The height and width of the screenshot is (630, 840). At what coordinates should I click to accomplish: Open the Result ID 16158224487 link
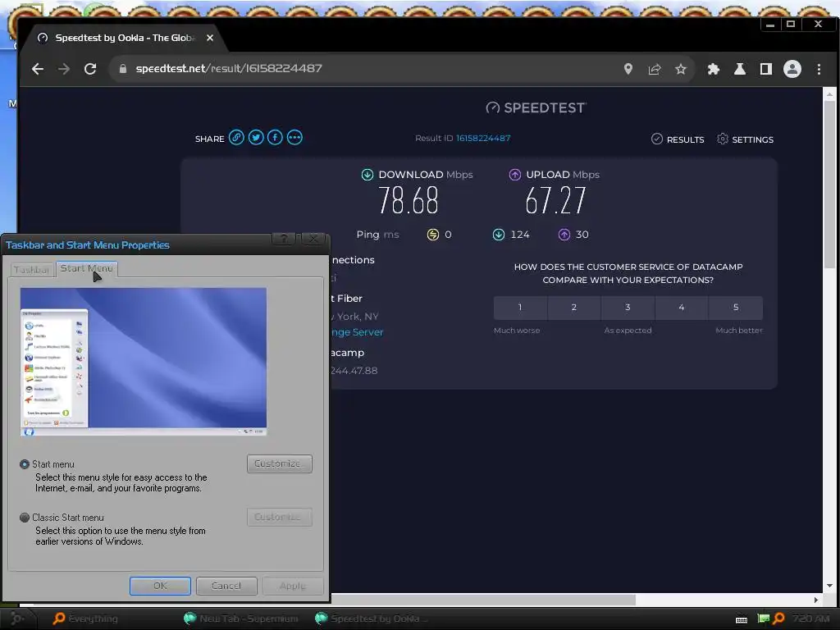(483, 138)
